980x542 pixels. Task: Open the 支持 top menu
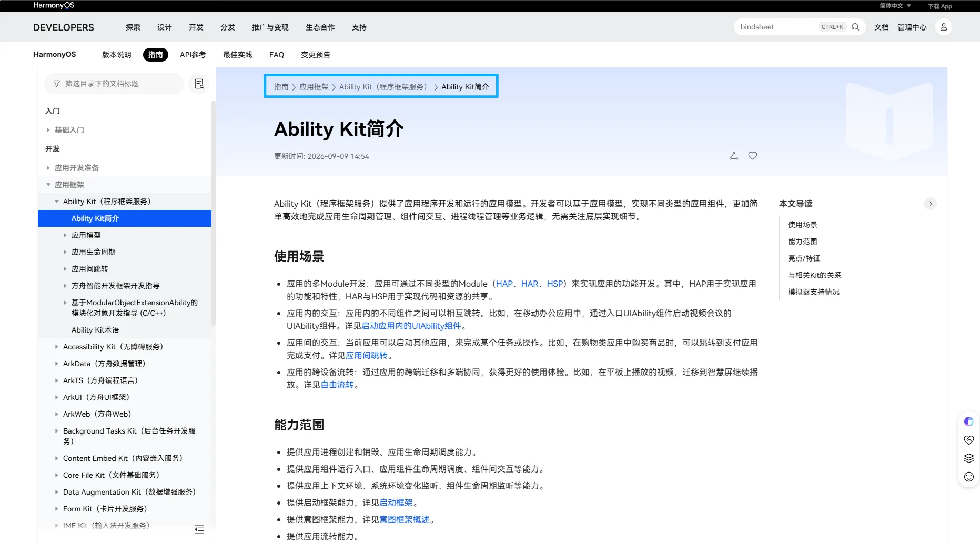tap(359, 27)
